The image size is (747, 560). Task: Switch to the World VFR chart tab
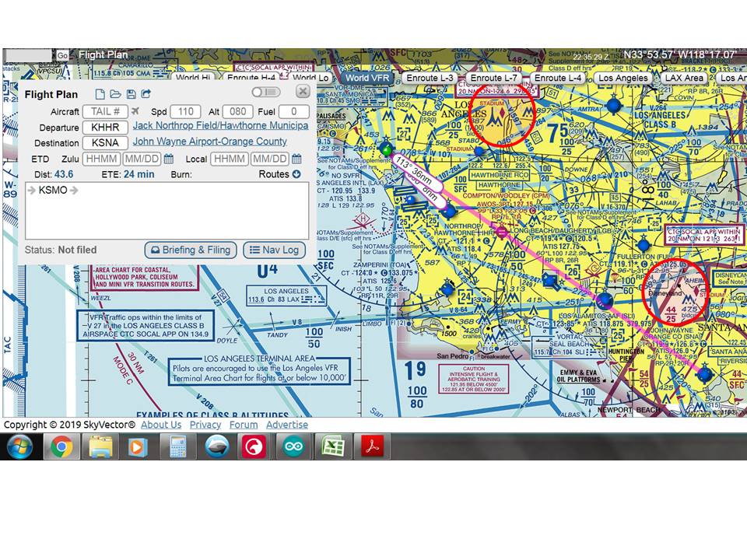pyautogui.click(x=366, y=78)
